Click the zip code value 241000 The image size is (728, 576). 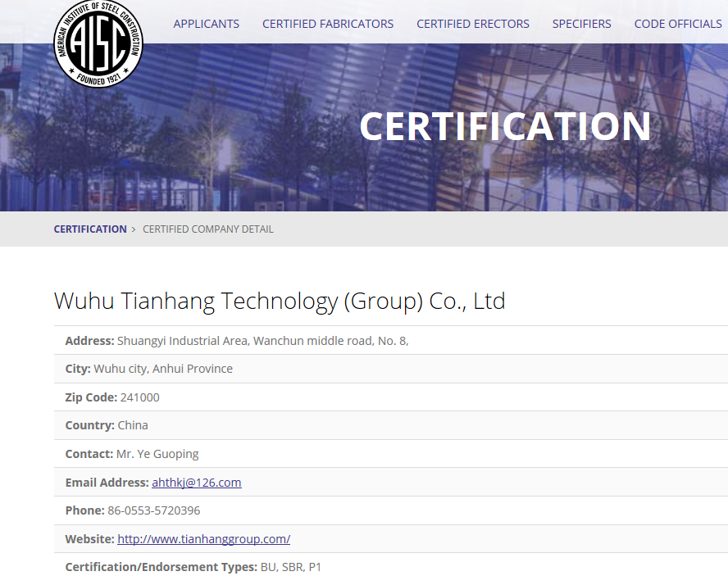click(x=139, y=397)
